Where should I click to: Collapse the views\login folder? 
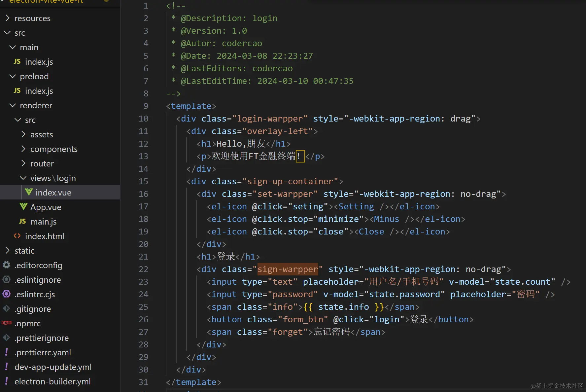coord(23,178)
